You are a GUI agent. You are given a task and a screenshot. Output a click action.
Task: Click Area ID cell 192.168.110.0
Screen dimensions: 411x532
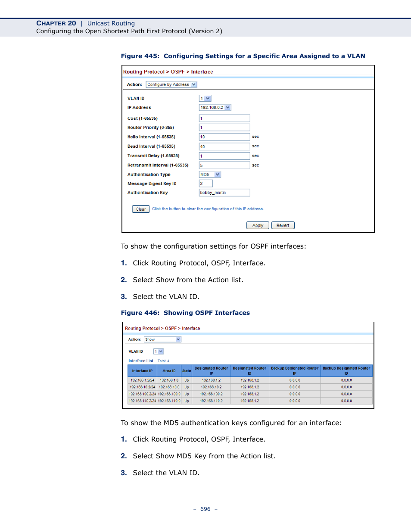(x=169, y=401)
